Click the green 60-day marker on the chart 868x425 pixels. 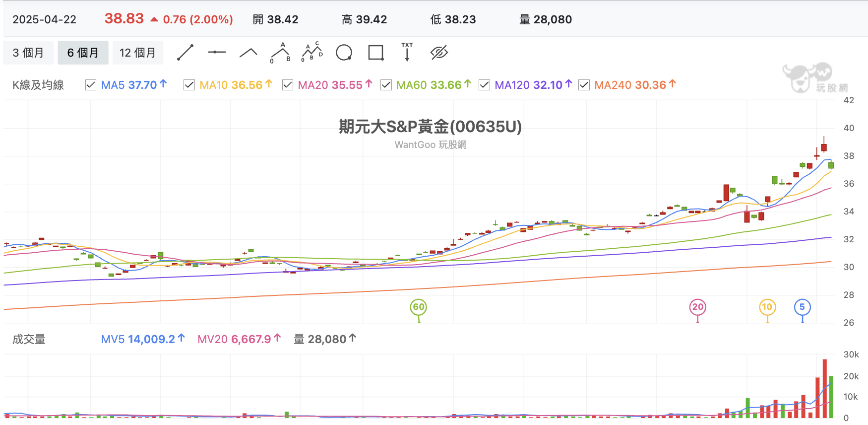click(419, 307)
